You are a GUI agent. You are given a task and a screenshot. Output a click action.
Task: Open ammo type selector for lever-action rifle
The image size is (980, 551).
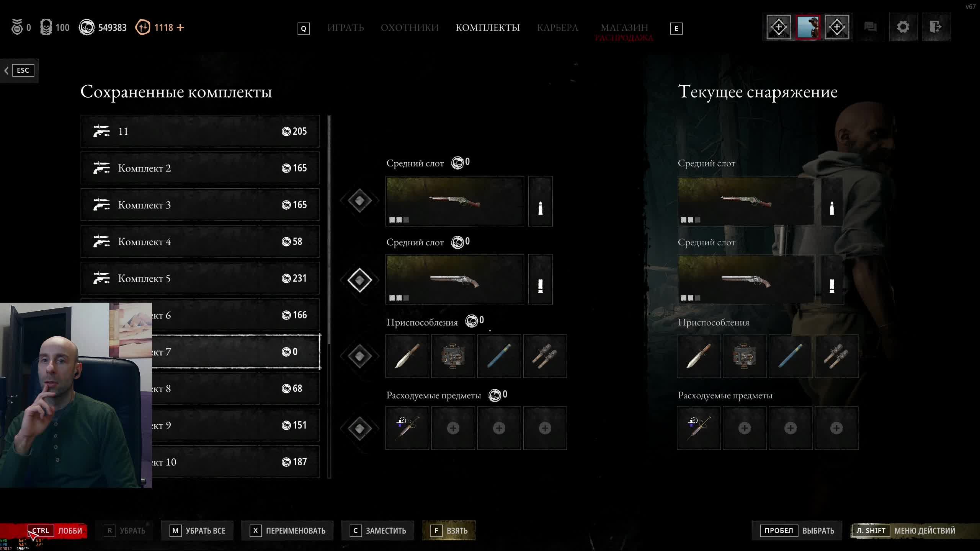coord(540,201)
